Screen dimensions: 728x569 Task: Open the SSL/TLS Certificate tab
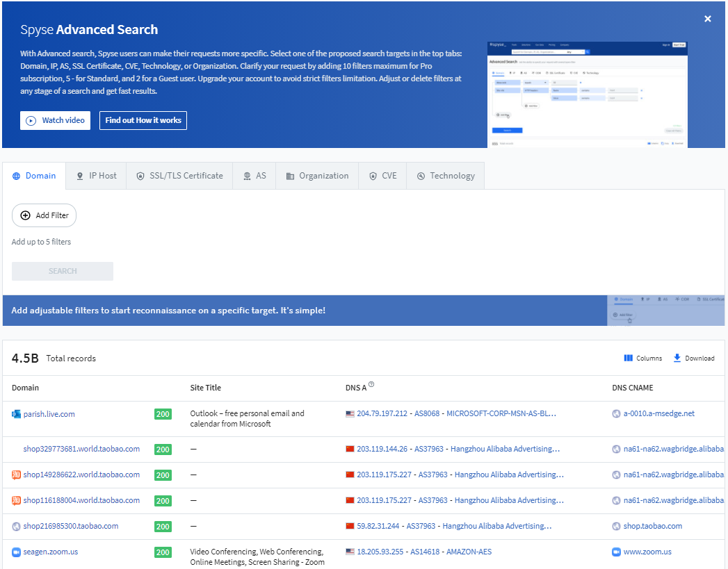coord(179,175)
